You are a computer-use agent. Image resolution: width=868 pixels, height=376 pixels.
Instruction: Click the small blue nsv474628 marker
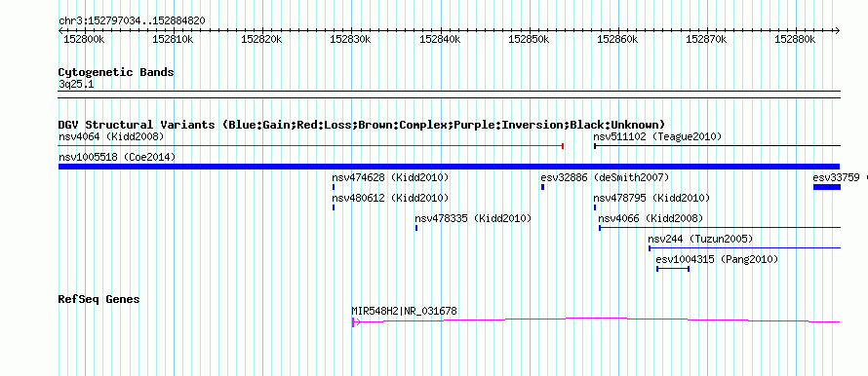(334, 187)
